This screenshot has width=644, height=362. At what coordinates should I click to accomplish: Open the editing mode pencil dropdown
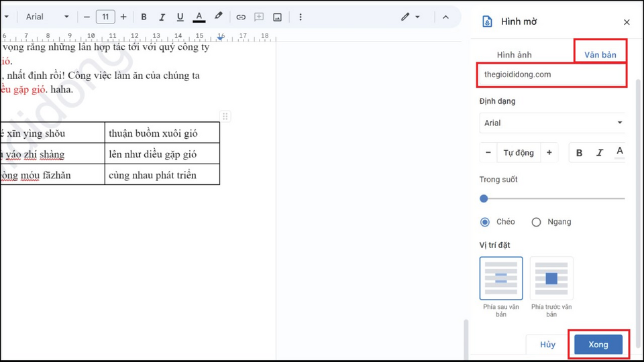click(410, 17)
